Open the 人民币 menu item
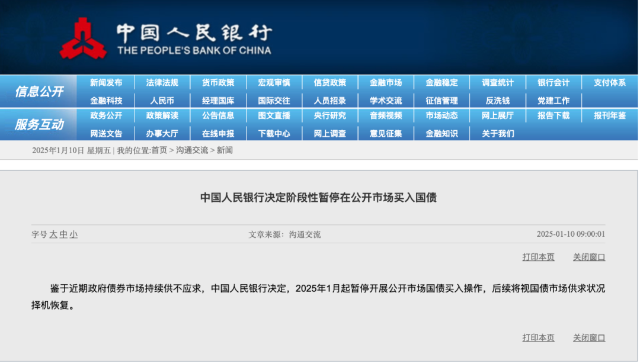Viewport: 640px width, 364px height. tap(162, 101)
